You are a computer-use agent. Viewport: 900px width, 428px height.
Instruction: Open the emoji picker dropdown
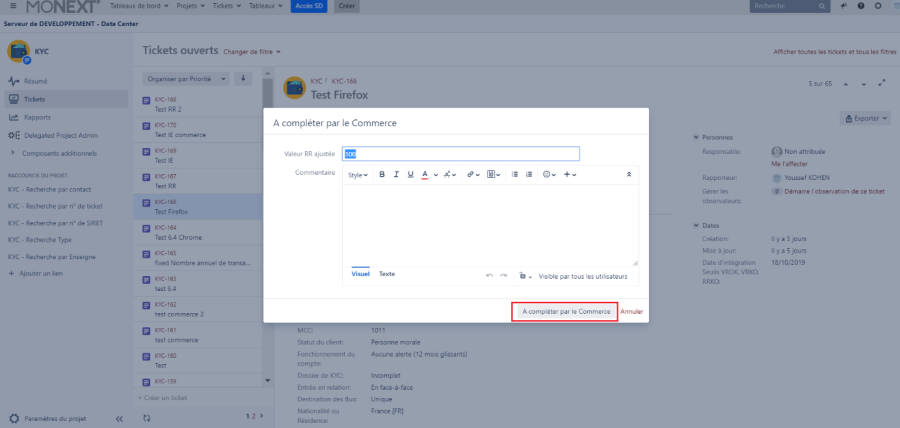pos(549,174)
